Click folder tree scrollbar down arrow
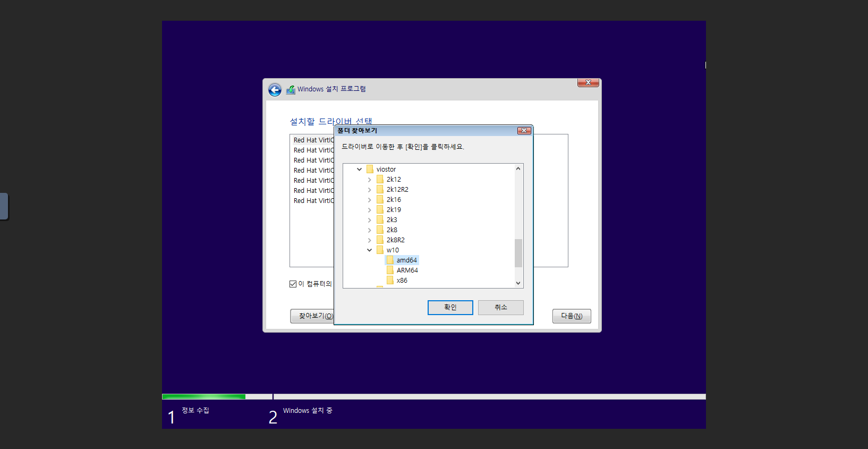The width and height of the screenshot is (868, 449). 518,283
